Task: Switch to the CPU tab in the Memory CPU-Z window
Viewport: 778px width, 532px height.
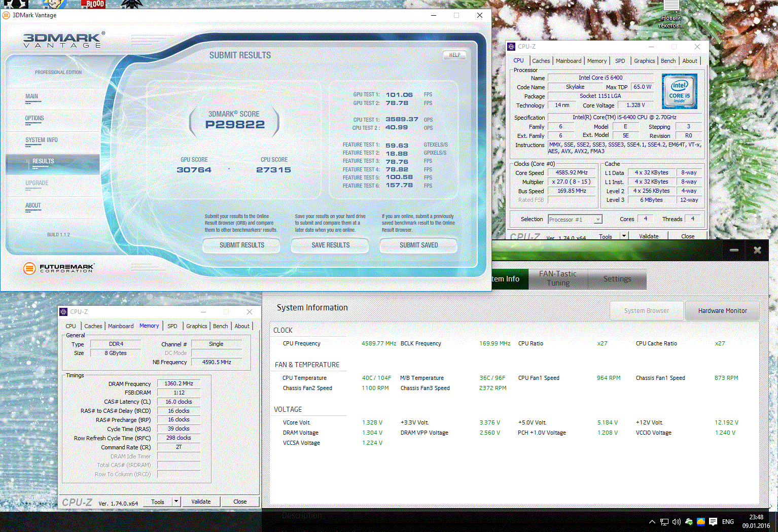Action: [71, 326]
